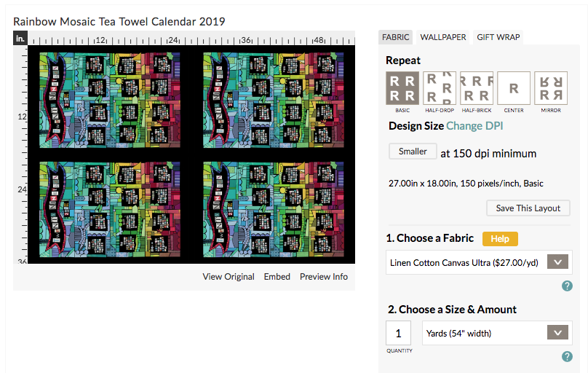Select the Half-Brick repeat icon

tap(477, 88)
